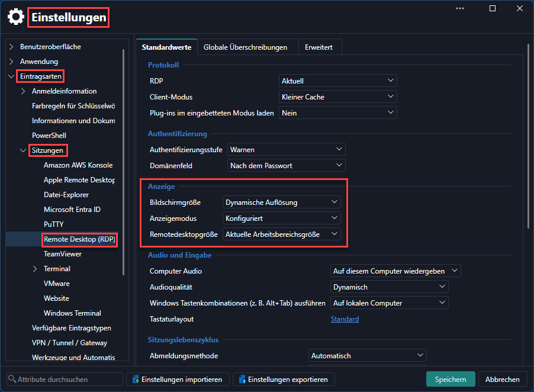Expand the Terminal tree node

35,269
